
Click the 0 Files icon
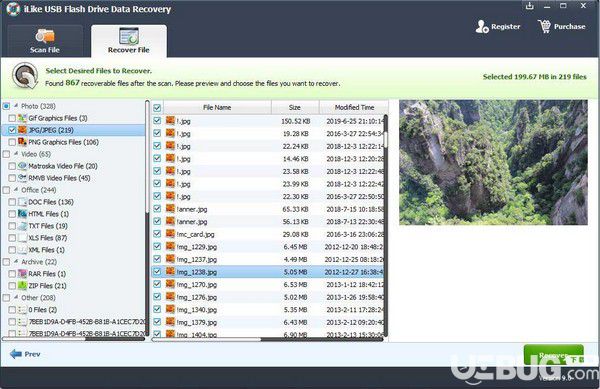pyautogui.click(x=23, y=310)
